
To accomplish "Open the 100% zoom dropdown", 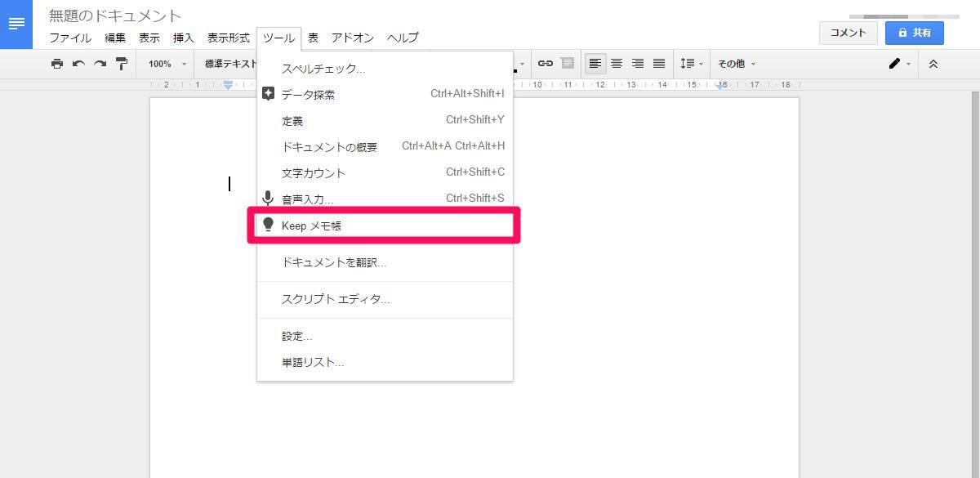I will [x=167, y=64].
